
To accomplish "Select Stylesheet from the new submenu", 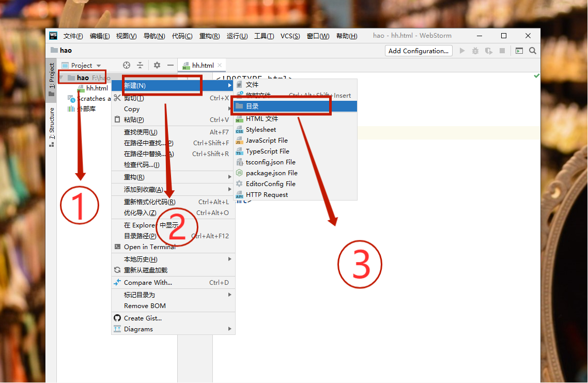I will click(262, 129).
